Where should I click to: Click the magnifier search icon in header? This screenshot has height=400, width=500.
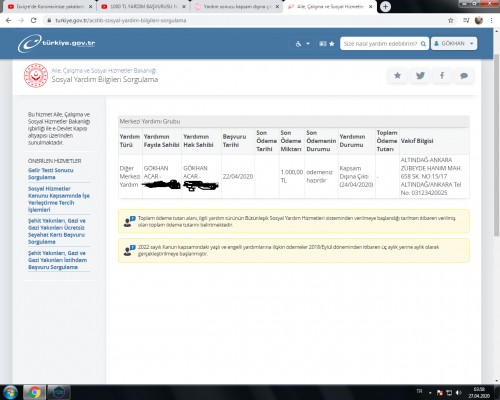423,44
